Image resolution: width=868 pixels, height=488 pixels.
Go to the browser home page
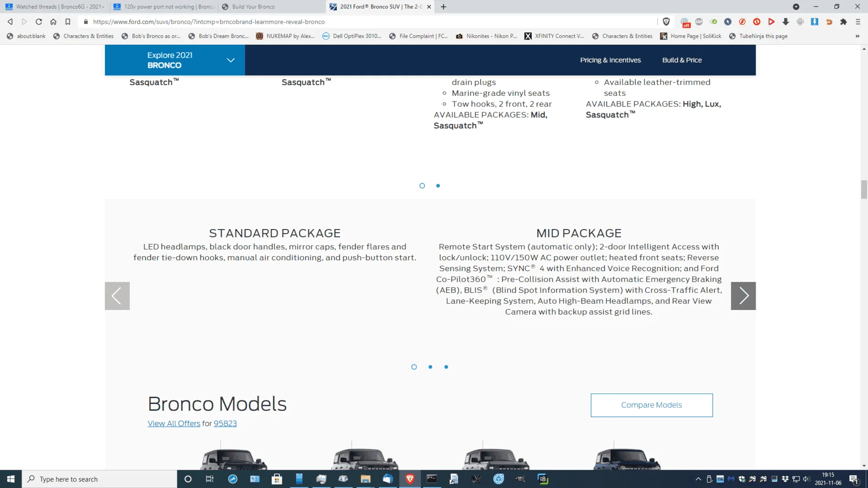(53, 21)
